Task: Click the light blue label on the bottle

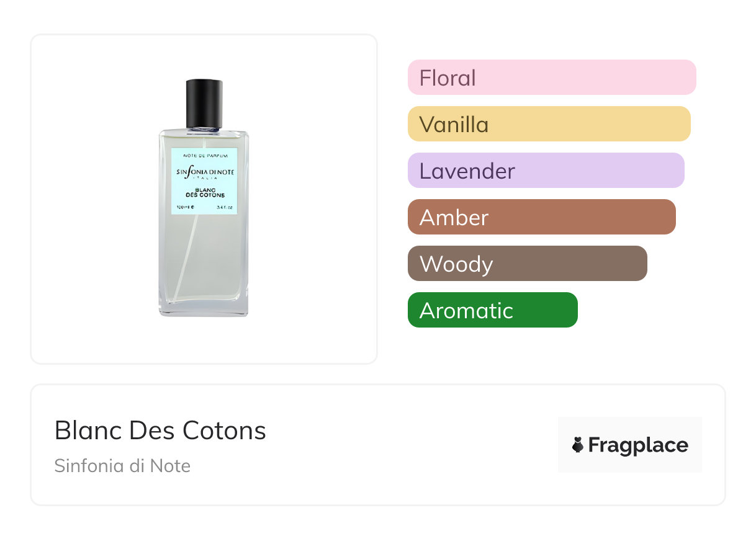Action: click(204, 181)
